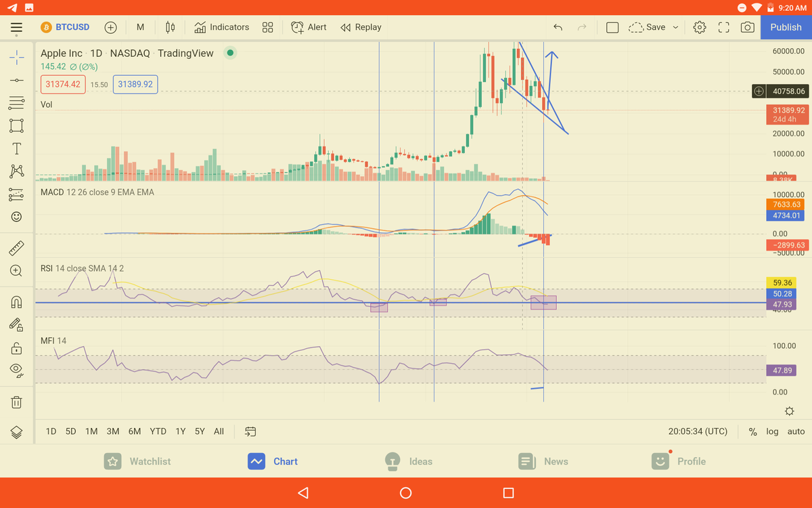812x508 pixels.
Task: Select the 1M date range
Action: click(x=91, y=431)
